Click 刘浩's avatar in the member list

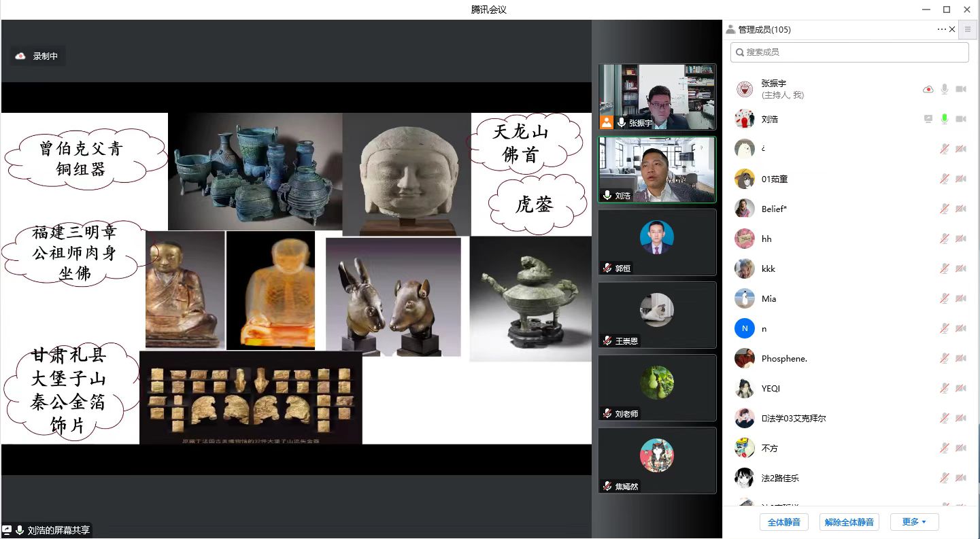(x=745, y=119)
